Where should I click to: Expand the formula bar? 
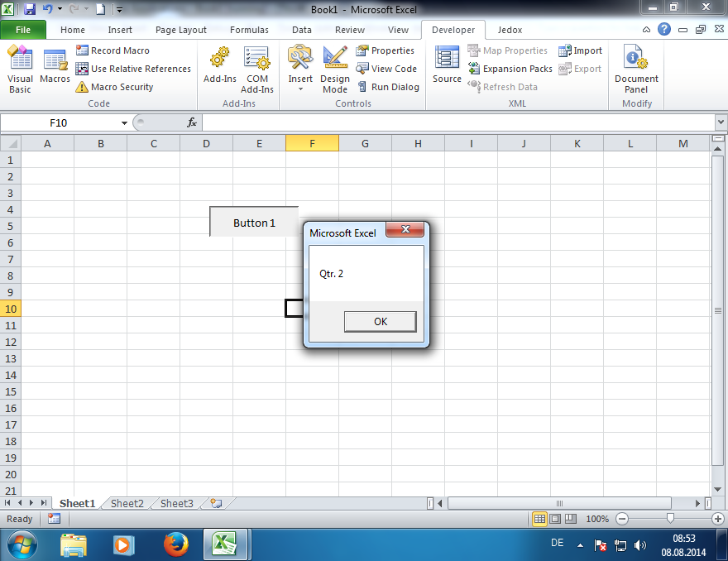pyautogui.click(x=721, y=122)
